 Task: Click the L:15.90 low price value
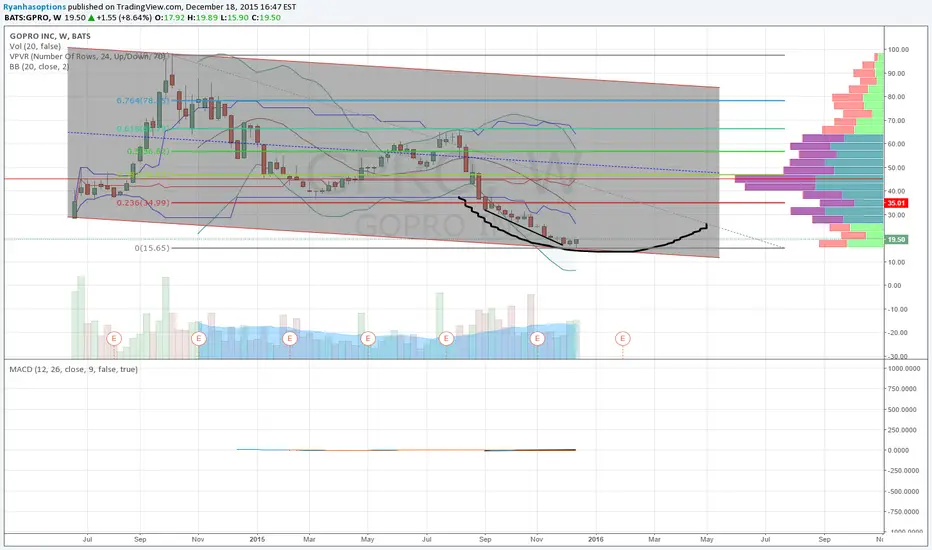click(x=233, y=18)
